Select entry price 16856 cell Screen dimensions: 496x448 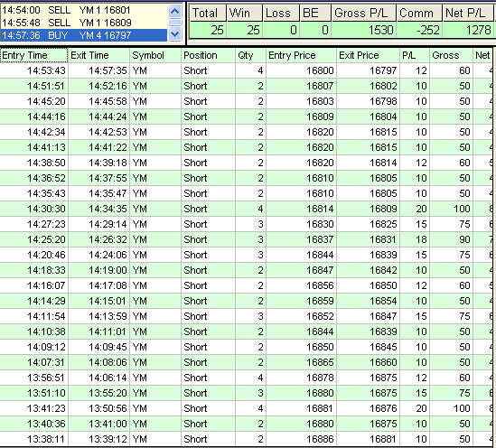tap(301, 285)
